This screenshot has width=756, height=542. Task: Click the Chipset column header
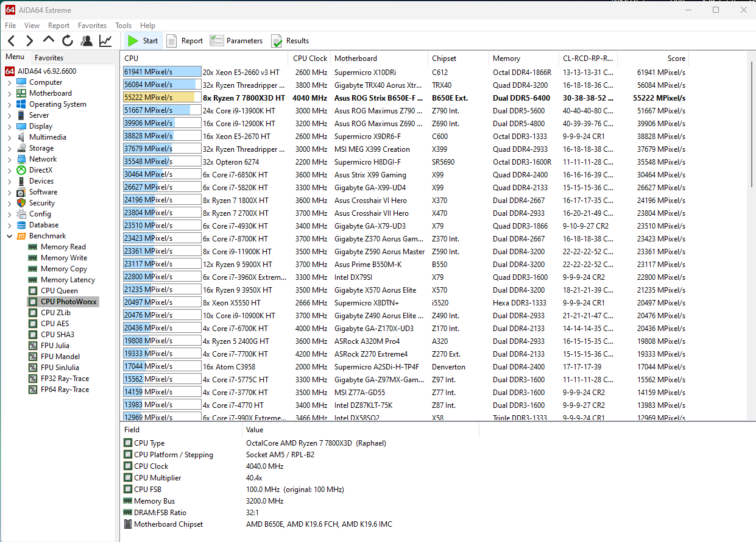458,59
